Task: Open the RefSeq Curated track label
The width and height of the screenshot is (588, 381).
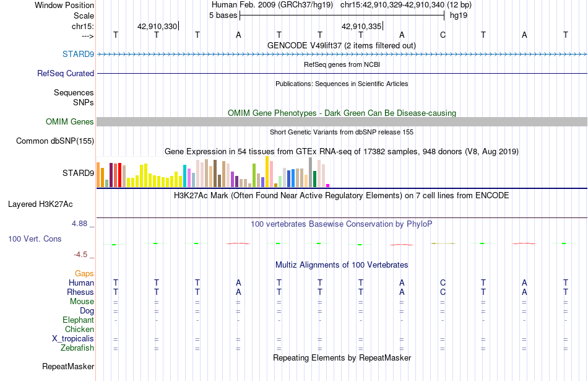Action: point(65,73)
